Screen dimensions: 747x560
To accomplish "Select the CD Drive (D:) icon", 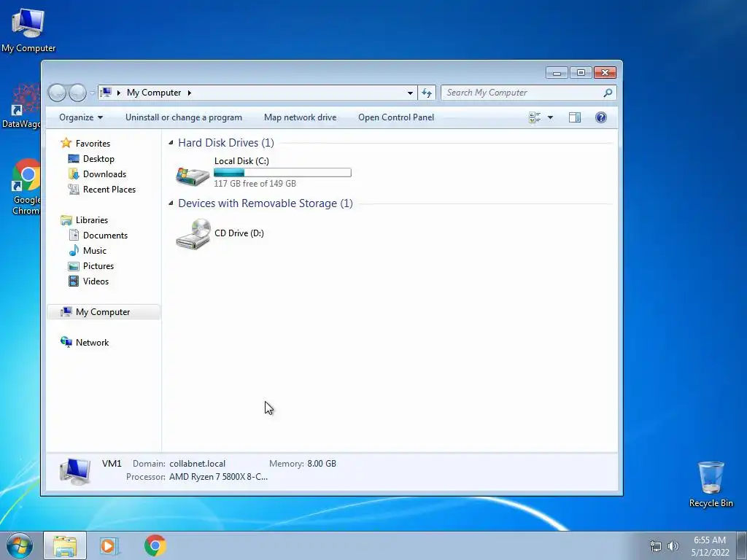I will [193, 233].
